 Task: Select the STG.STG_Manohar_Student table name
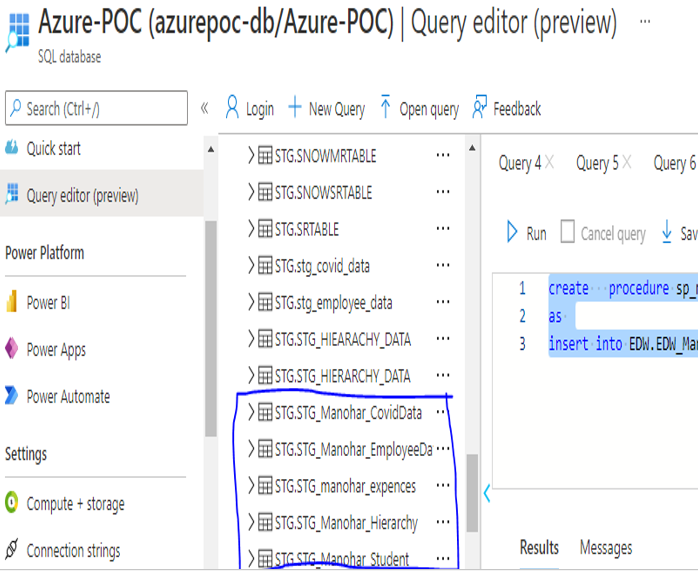pos(342,559)
